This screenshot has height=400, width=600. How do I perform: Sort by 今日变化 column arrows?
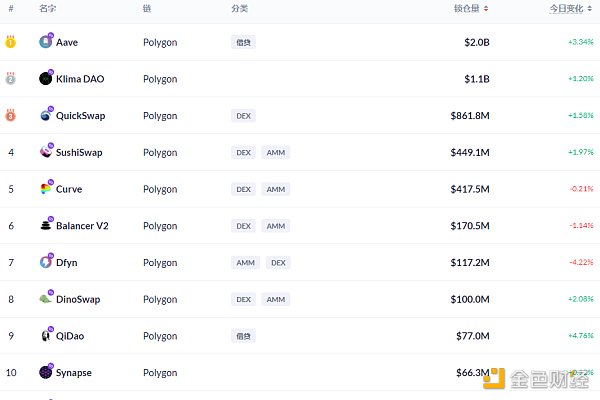pyautogui.click(x=589, y=8)
